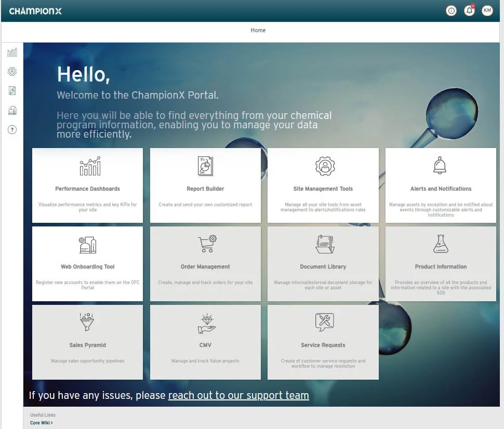Click the funnel icon on Sales Pyramid card
This screenshot has width=504, height=429.
tap(87, 322)
